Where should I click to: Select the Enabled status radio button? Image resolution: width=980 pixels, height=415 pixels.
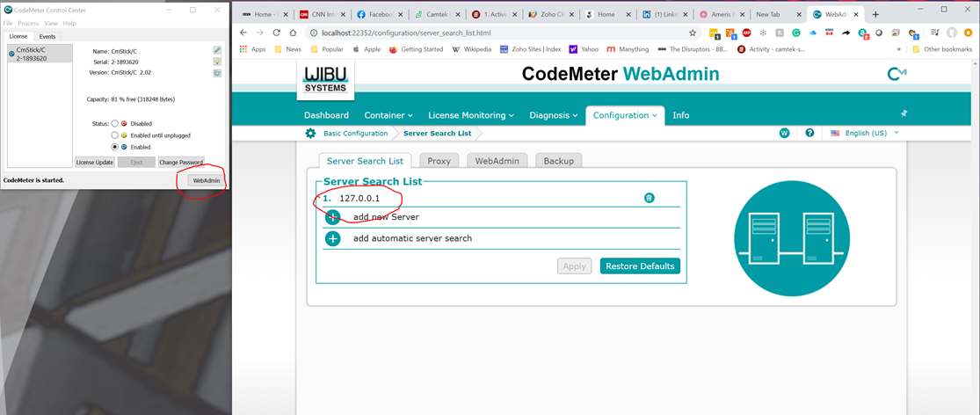click(114, 147)
